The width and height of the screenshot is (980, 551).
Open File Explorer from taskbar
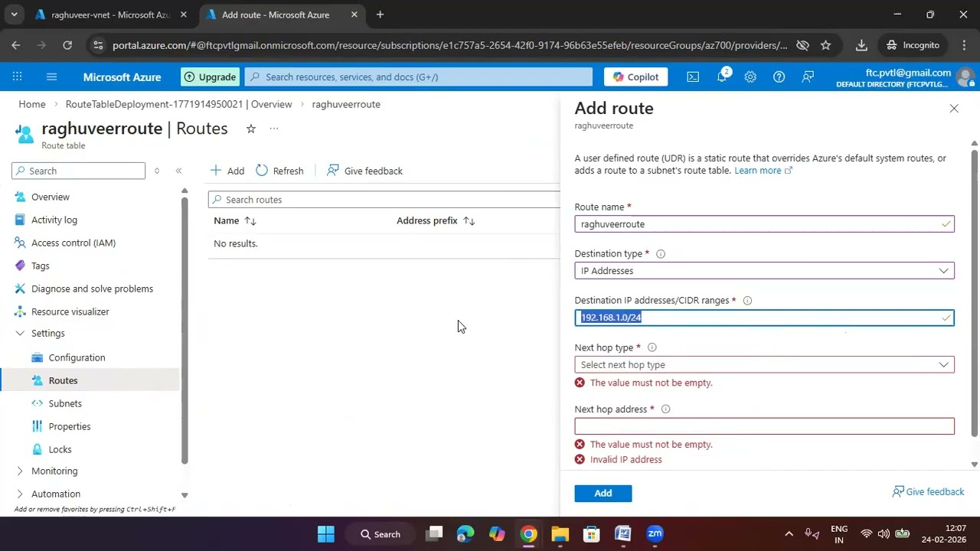(560, 534)
